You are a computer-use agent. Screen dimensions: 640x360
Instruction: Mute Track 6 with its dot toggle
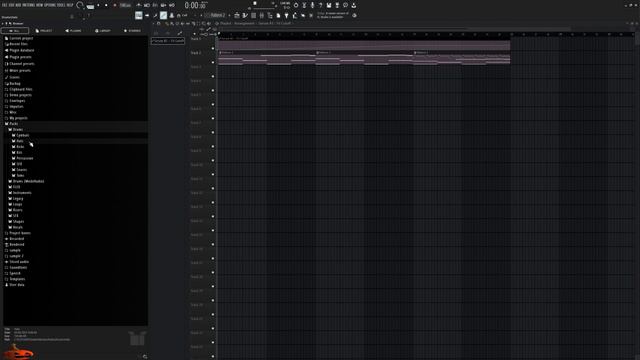click(213, 118)
